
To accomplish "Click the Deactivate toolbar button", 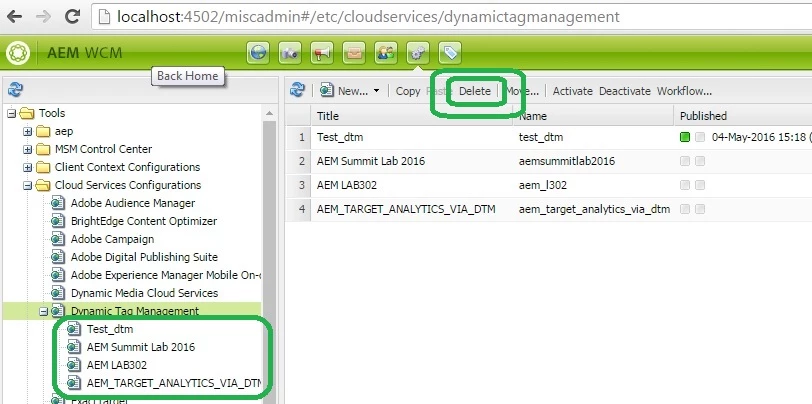I will [x=625, y=91].
